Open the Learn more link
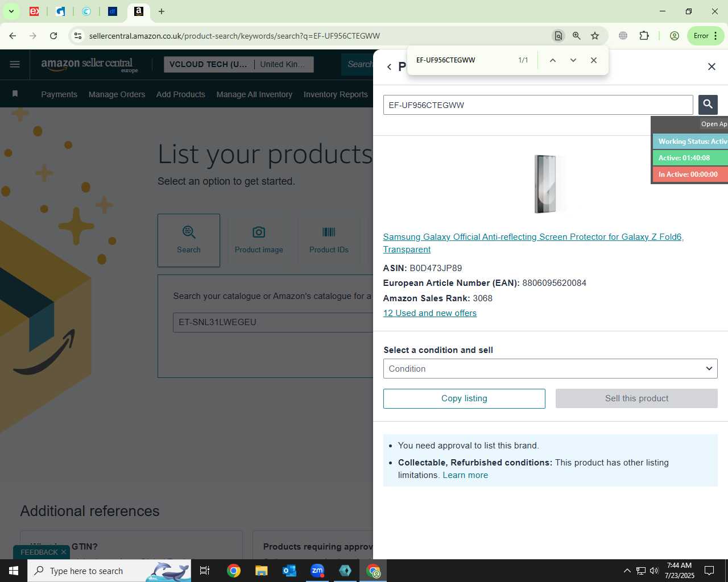 coord(465,475)
